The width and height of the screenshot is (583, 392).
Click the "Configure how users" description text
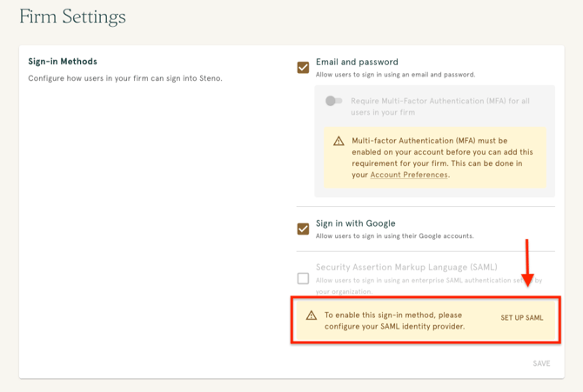[125, 78]
